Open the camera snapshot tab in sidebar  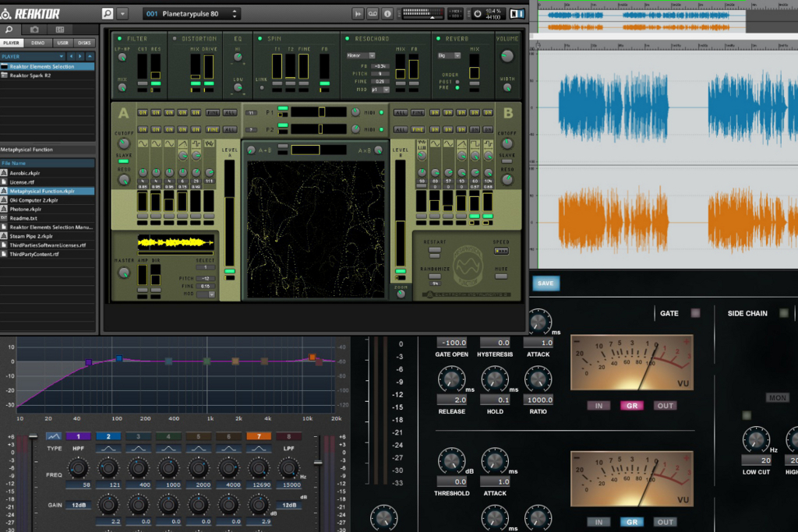tap(34, 30)
